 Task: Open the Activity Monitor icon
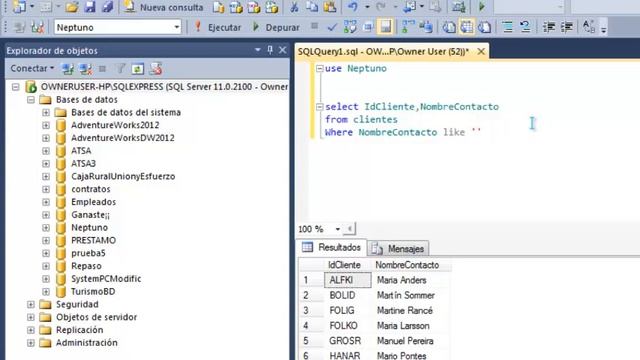[458, 7]
